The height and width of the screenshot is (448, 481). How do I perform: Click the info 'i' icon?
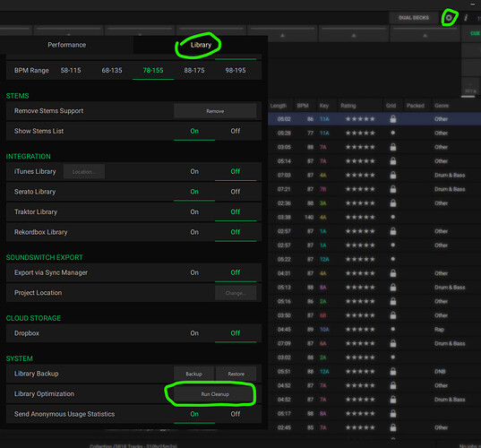[466, 18]
